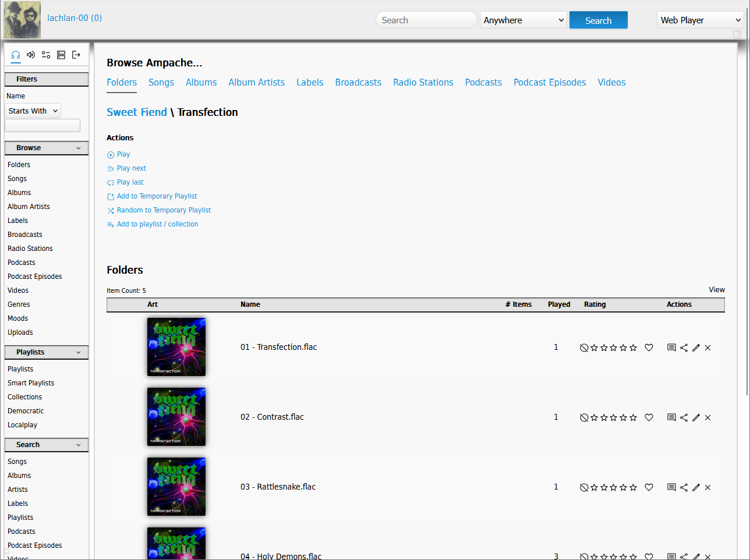The width and height of the screenshot is (750, 560).
Task: Open the Preferences sliders icon in the sidebar
Action: click(x=46, y=55)
